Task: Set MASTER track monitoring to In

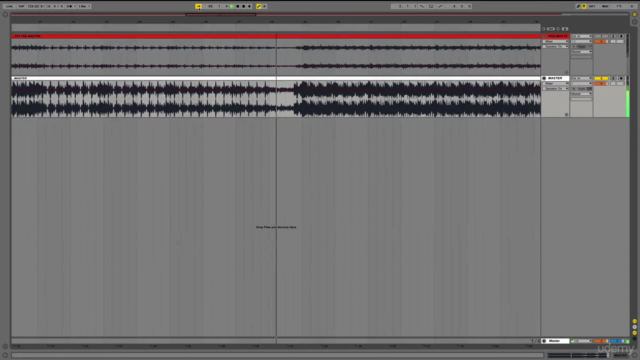Action: pyautogui.click(x=574, y=89)
